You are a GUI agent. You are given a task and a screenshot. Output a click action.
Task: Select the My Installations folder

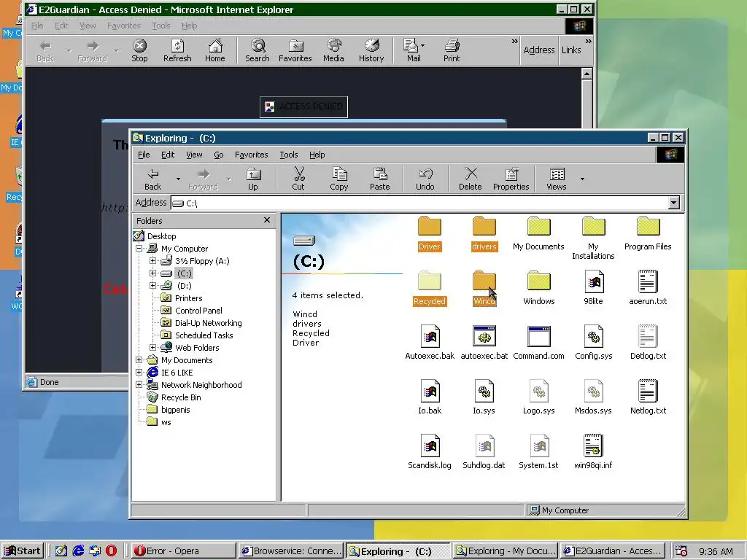594,238
